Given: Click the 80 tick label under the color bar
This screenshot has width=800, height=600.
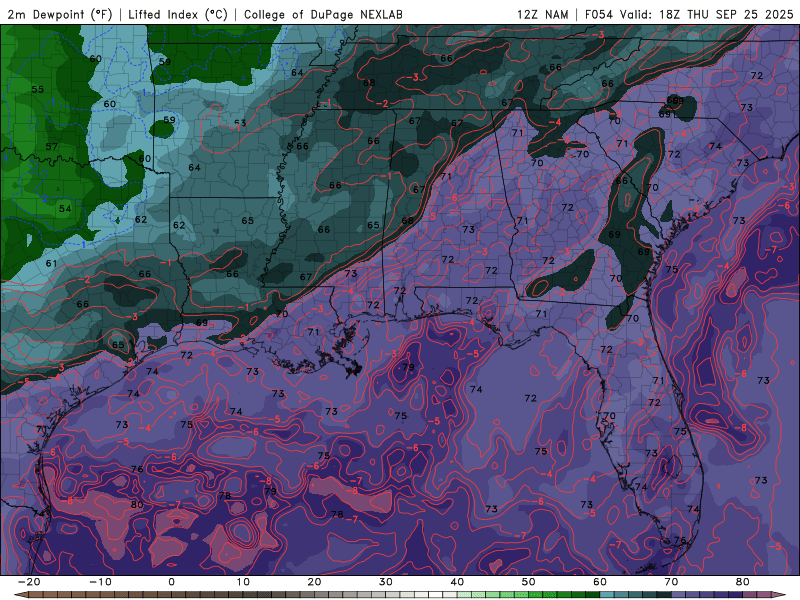Looking at the screenshot, I should (743, 582).
